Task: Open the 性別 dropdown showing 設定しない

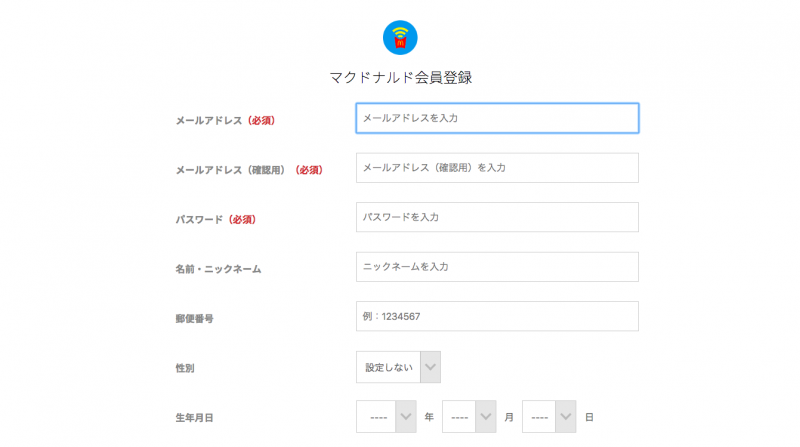Action: pyautogui.click(x=398, y=367)
